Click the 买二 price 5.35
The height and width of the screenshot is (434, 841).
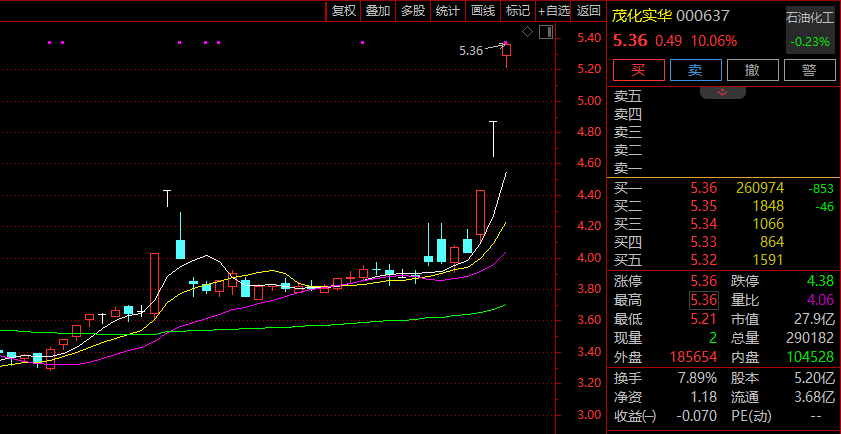pyautogui.click(x=704, y=206)
